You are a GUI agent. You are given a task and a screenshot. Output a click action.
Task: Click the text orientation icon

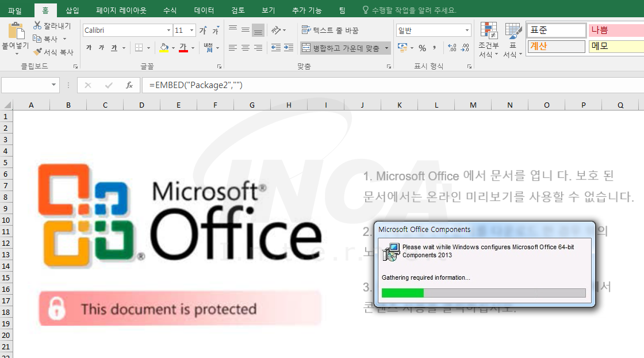click(276, 30)
